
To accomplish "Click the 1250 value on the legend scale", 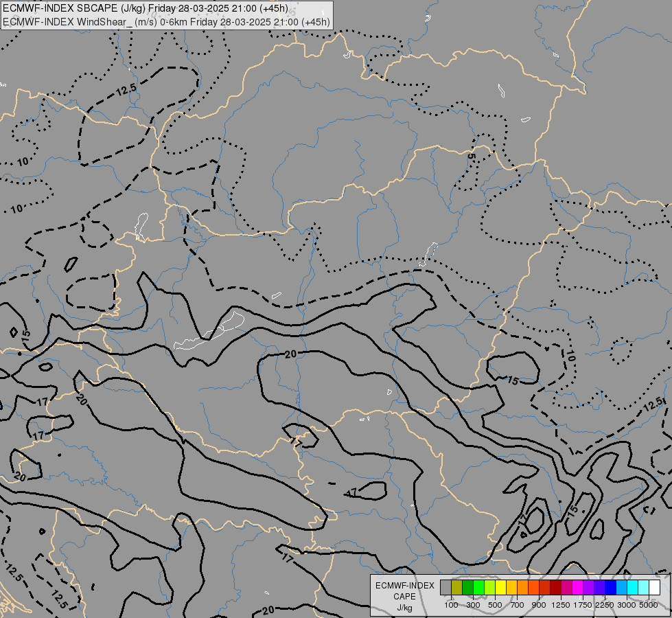I will [561, 605].
